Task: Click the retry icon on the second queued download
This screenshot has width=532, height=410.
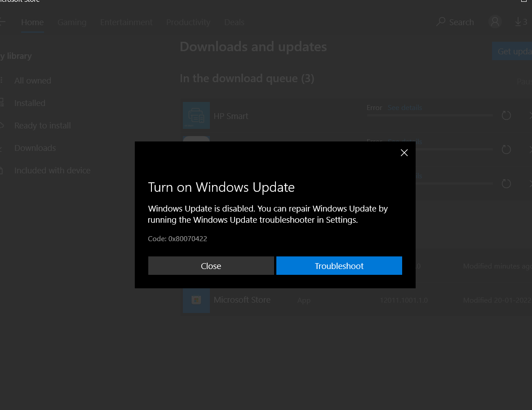Action: point(506,149)
